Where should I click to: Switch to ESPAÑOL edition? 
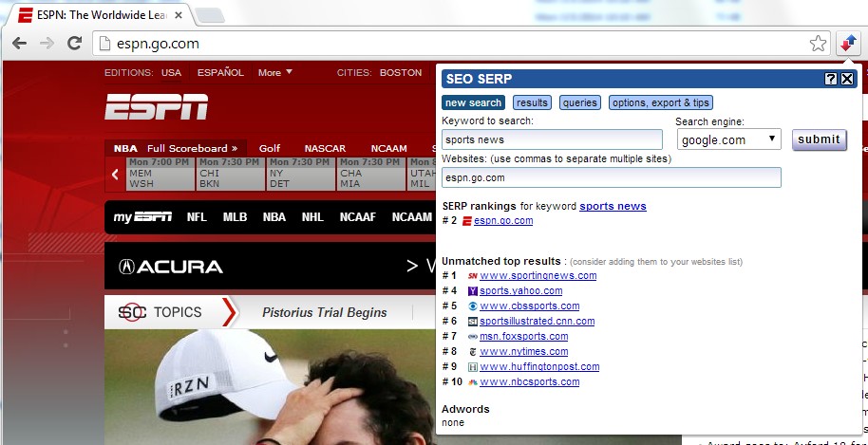tap(220, 72)
